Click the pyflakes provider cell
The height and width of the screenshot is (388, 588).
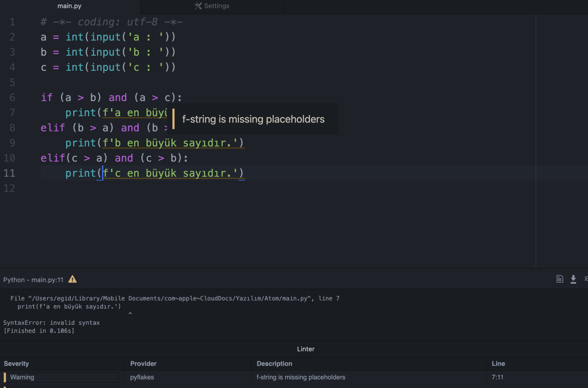142,377
